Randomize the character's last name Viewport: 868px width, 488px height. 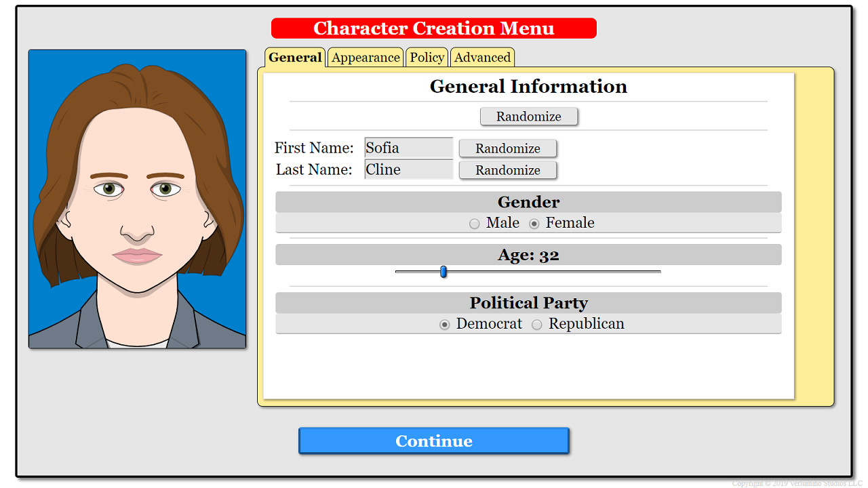pos(507,169)
